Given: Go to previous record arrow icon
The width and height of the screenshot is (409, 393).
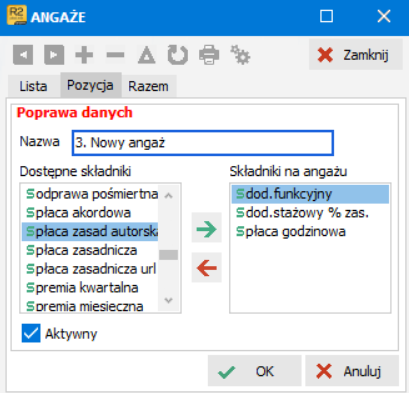Looking at the screenshot, I should (23, 55).
